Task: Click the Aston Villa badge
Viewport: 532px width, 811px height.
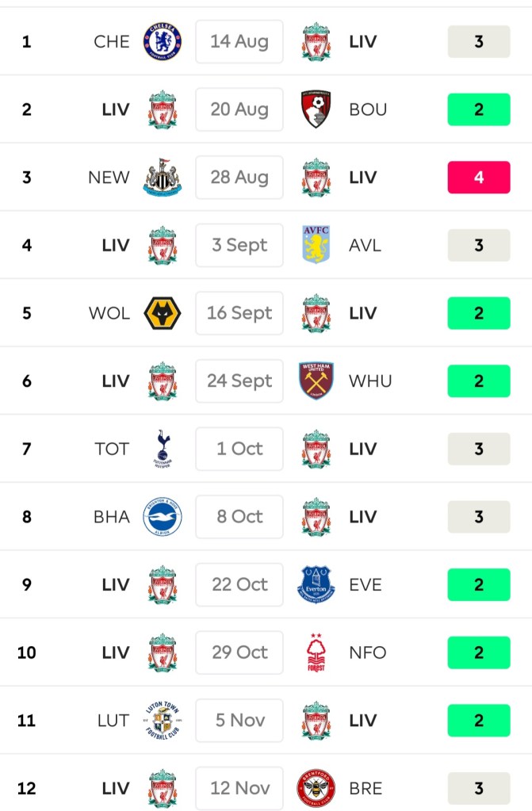Action: (x=316, y=245)
